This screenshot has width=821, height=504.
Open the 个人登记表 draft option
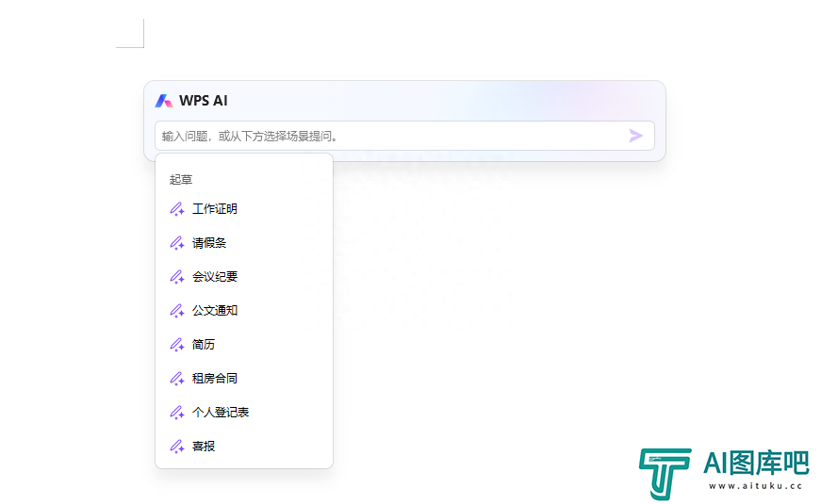(x=244, y=413)
